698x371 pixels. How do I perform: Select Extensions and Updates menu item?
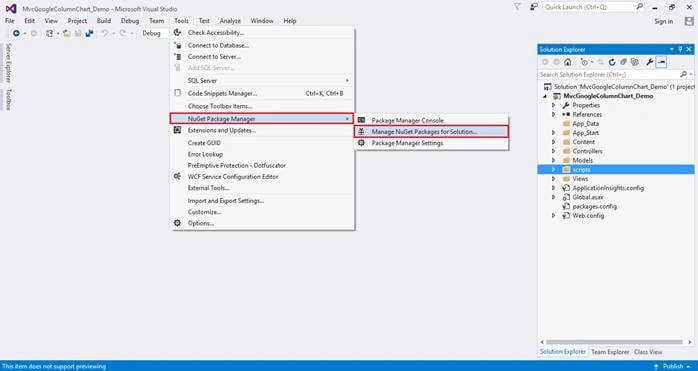click(262, 130)
